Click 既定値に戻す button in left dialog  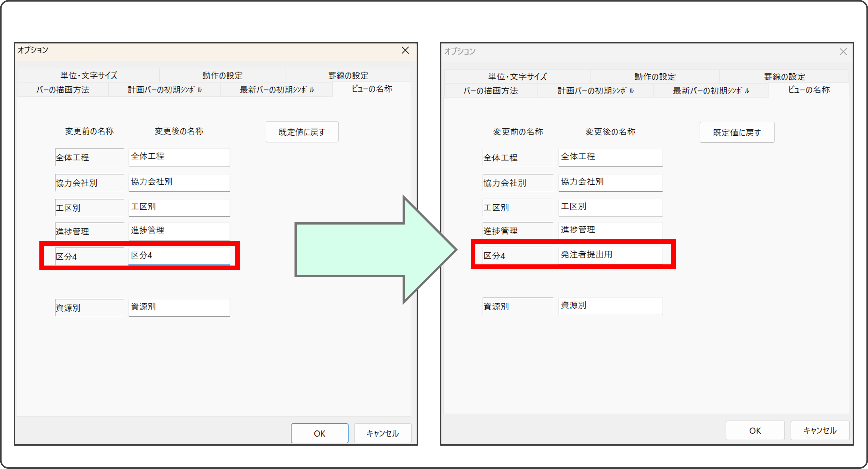click(302, 132)
